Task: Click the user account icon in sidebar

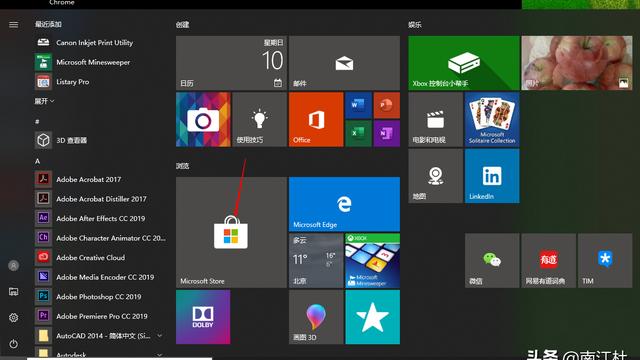Action: point(13,266)
